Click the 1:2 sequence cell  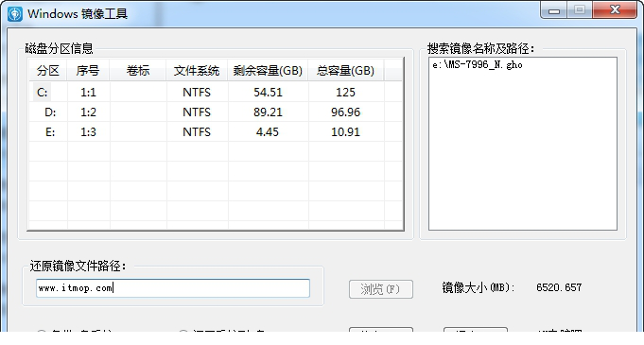click(88, 112)
